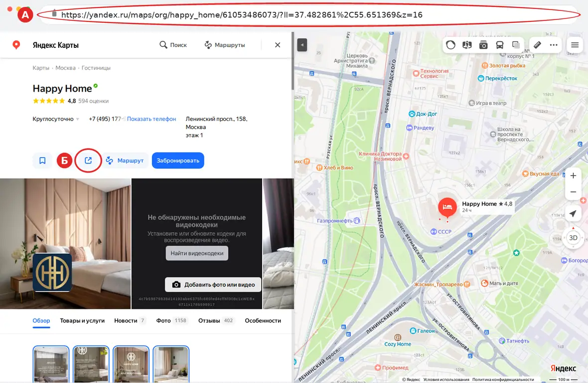Collapse the side panel with the arrow button
The height and width of the screenshot is (383, 588).
click(x=302, y=45)
